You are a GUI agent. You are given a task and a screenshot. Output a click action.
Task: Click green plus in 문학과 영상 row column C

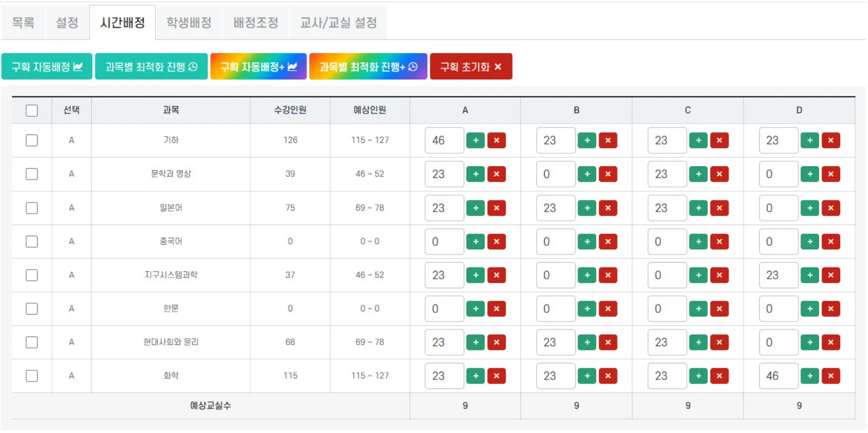(x=698, y=174)
